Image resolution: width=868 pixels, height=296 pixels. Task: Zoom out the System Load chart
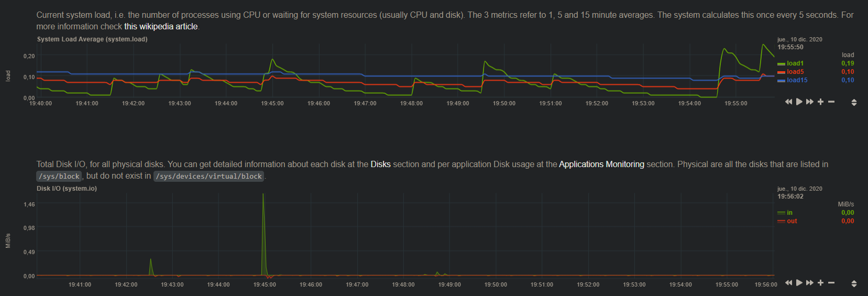tap(831, 102)
